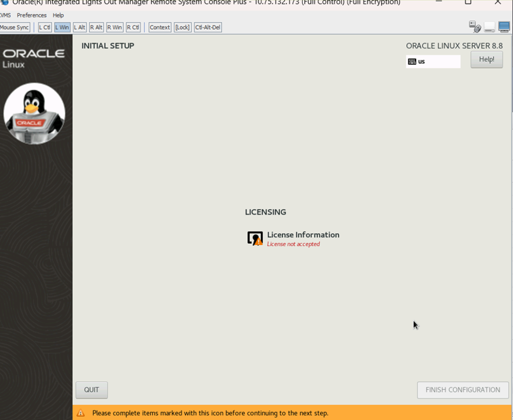Viewport: 513px width, 420px height.
Task: Click the storage drive status icon
Action: (489, 28)
